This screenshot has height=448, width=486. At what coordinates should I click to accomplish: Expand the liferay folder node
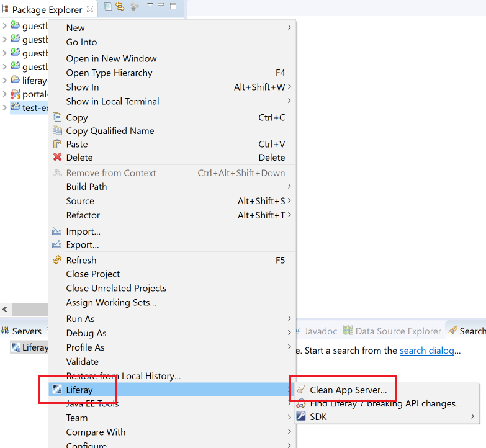(x=4, y=80)
